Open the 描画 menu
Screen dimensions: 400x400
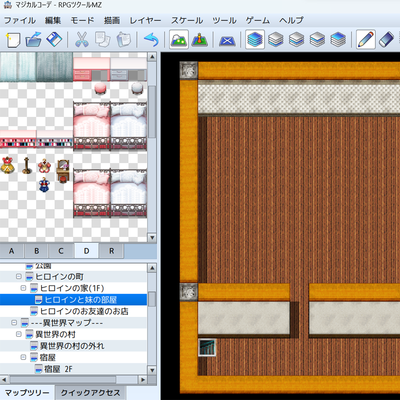(x=112, y=20)
